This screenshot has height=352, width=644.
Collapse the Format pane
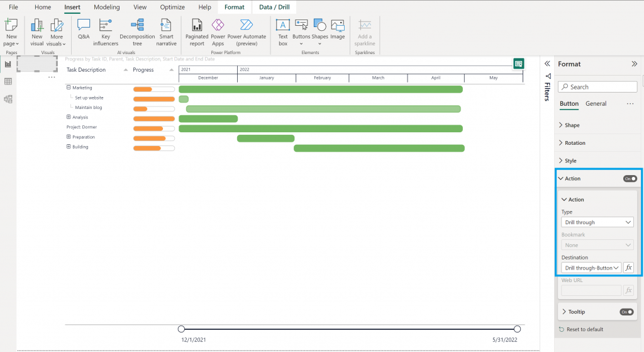[x=634, y=64]
